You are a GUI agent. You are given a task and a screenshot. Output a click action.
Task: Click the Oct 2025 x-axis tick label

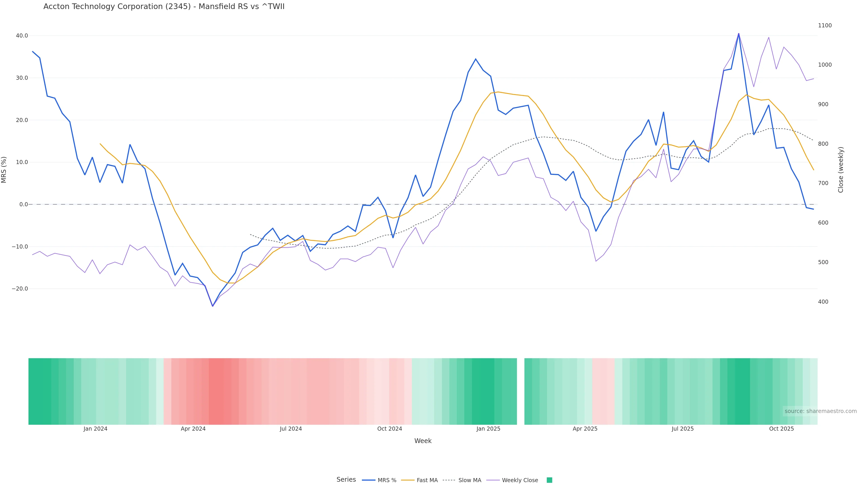tap(781, 429)
